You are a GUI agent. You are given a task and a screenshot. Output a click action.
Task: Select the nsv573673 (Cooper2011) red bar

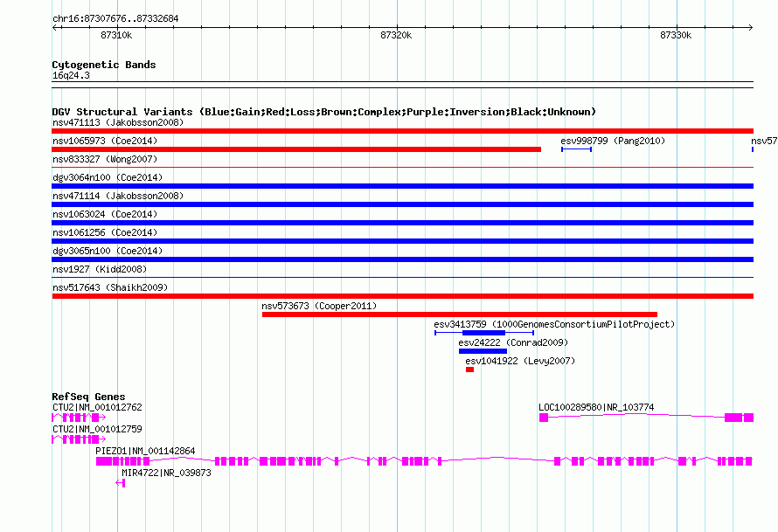point(460,314)
